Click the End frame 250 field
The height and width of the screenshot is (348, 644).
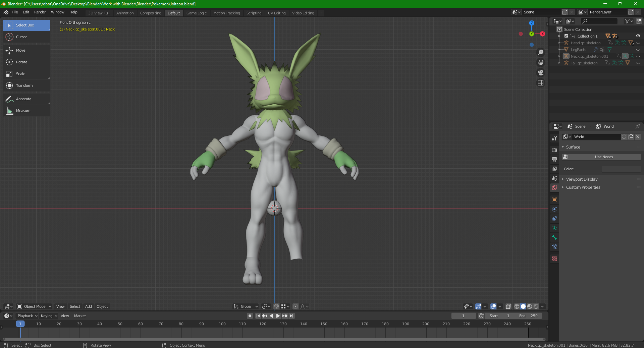coord(528,316)
